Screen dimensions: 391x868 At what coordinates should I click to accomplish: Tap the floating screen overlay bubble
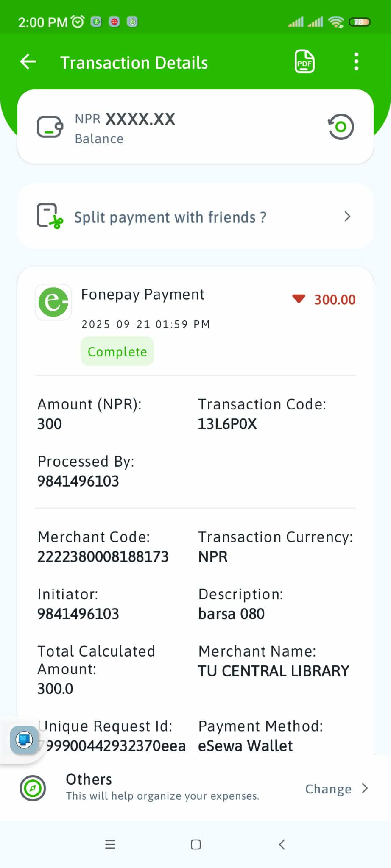pyautogui.click(x=24, y=740)
